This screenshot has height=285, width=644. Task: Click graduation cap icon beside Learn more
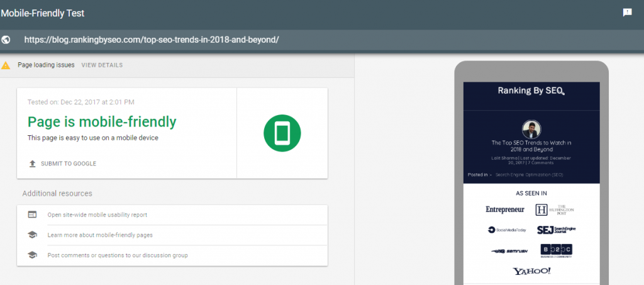[32, 235]
